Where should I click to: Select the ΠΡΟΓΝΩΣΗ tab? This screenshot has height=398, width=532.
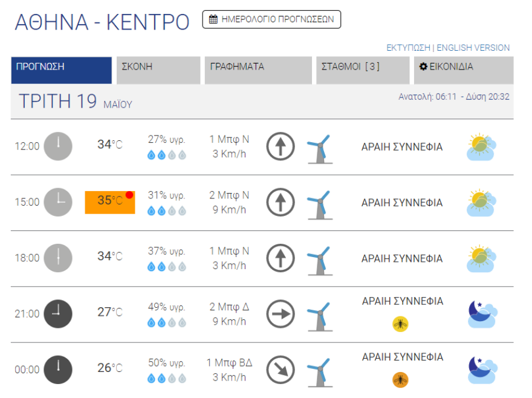[62, 70]
